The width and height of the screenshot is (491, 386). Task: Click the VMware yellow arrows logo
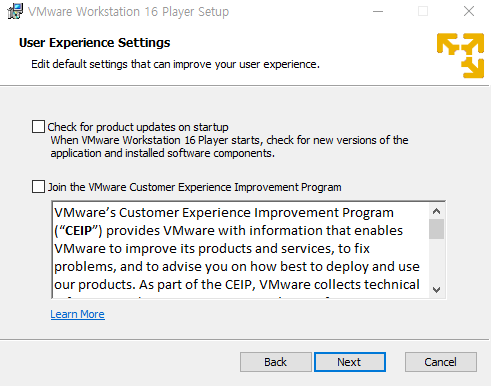tap(460, 55)
